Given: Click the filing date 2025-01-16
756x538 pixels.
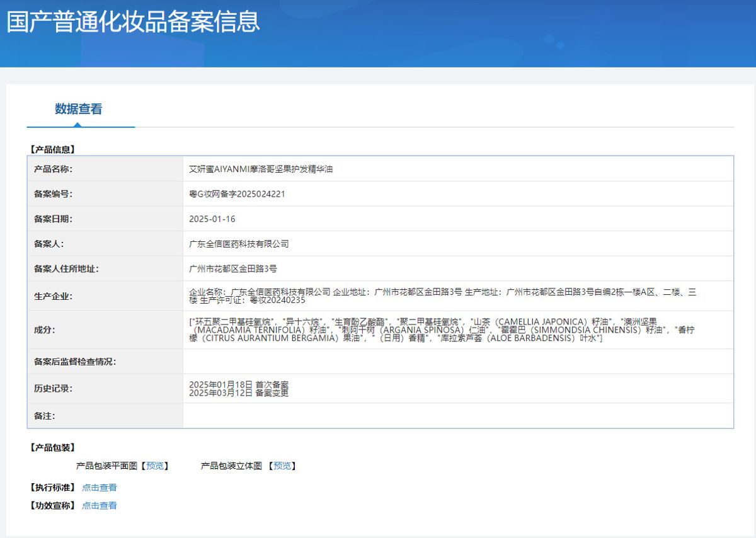Looking at the screenshot, I should click(212, 219).
